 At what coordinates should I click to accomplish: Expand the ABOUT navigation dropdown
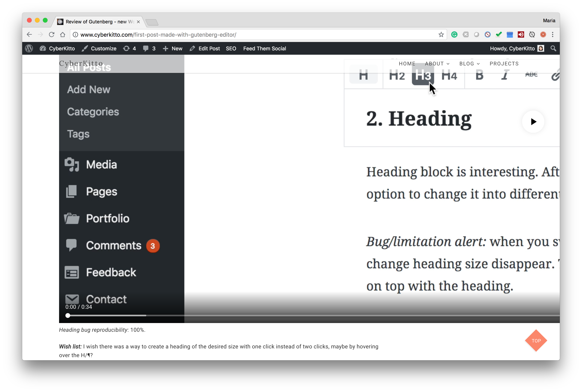pos(437,63)
